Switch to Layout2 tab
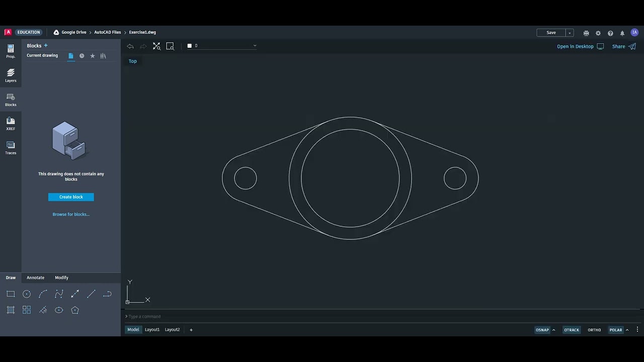Image resolution: width=644 pixels, height=362 pixels. (172, 330)
